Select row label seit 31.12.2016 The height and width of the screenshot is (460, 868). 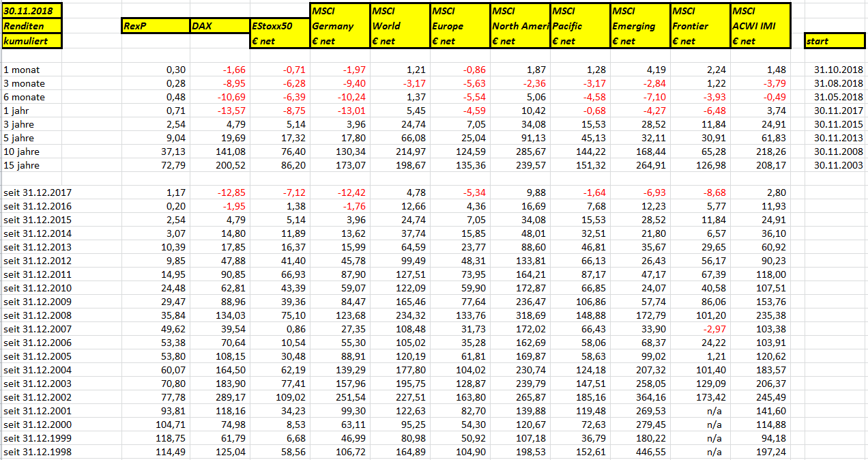coord(38,206)
